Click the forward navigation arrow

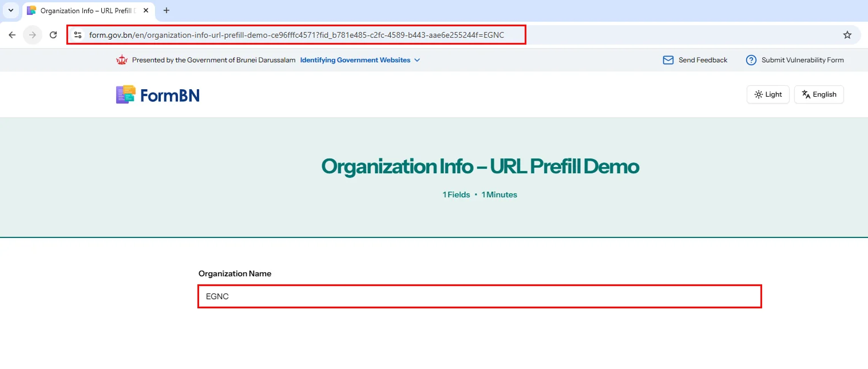coord(33,35)
